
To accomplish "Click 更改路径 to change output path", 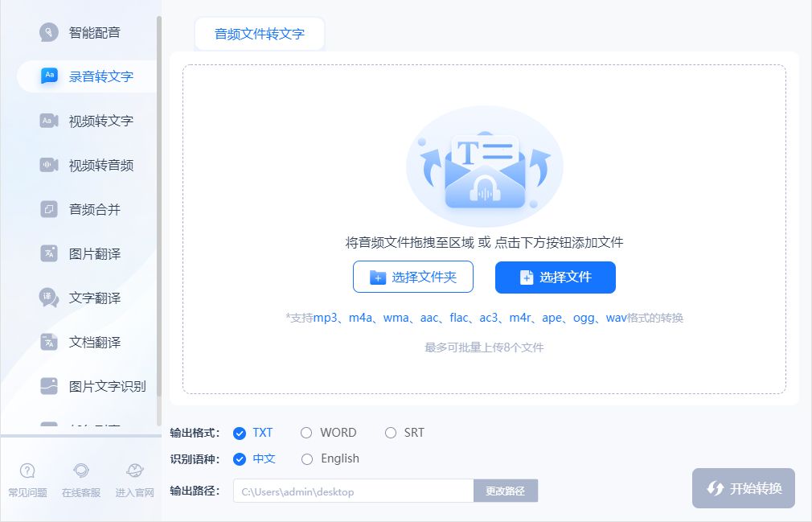I will [506, 490].
